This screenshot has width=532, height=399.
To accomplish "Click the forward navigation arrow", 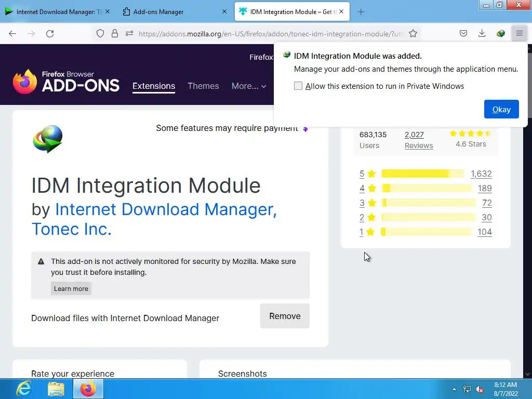I will coord(31,33).
